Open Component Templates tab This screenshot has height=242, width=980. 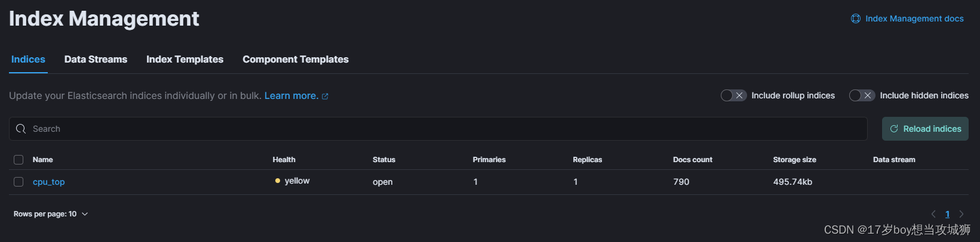[296, 59]
